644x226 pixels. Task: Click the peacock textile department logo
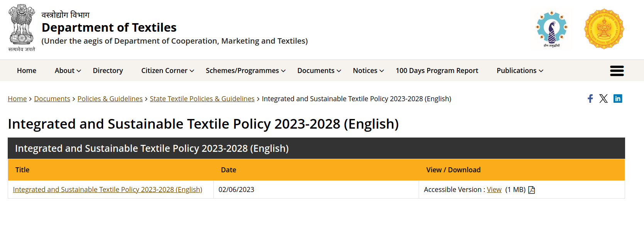click(552, 29)
